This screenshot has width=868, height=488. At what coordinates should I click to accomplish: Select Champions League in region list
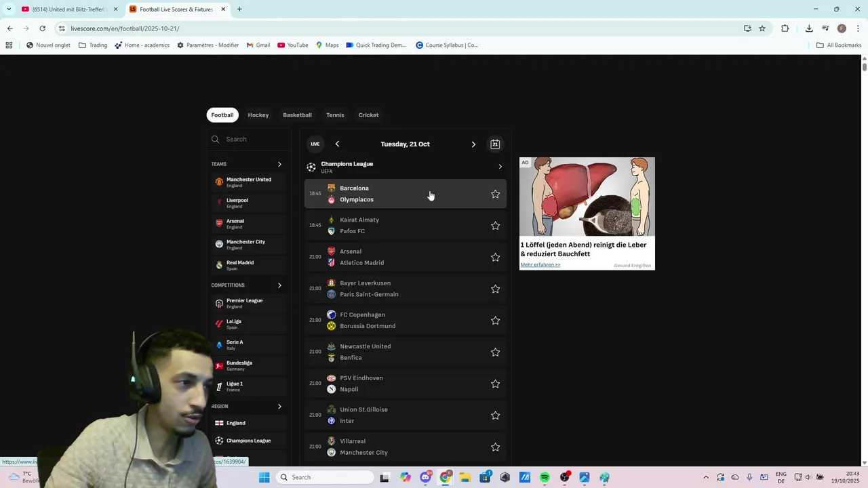pos(248,441)
